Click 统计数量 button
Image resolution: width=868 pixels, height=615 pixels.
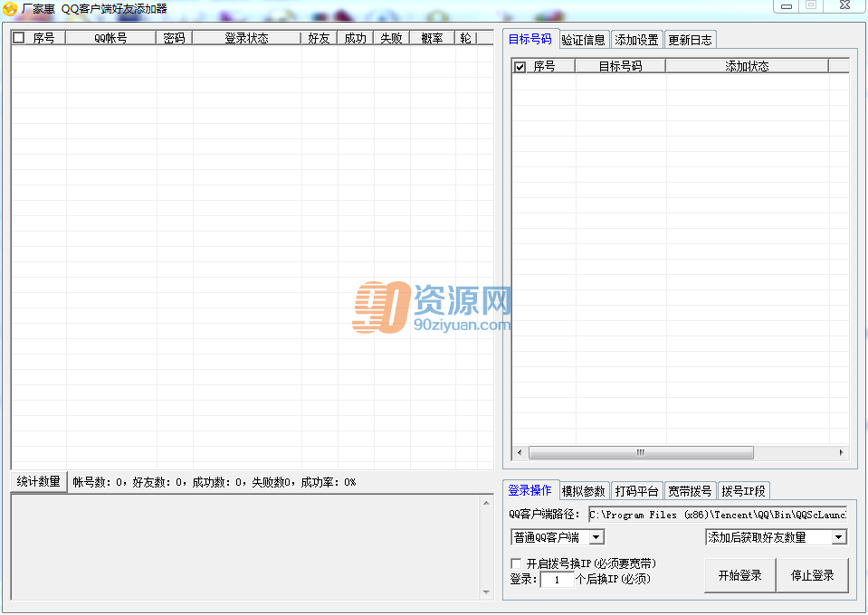tap(39, 482)
